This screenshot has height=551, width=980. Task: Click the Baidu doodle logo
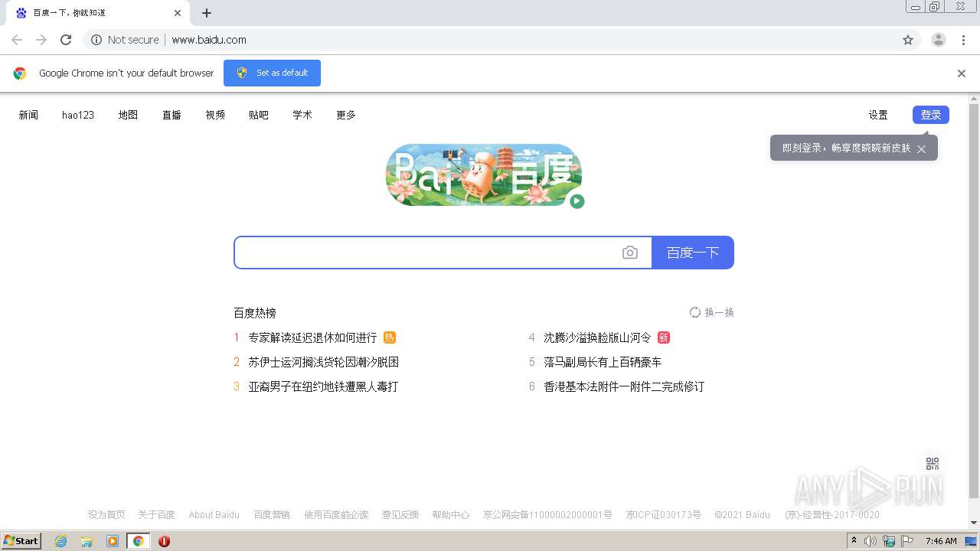tap(484, 174)
